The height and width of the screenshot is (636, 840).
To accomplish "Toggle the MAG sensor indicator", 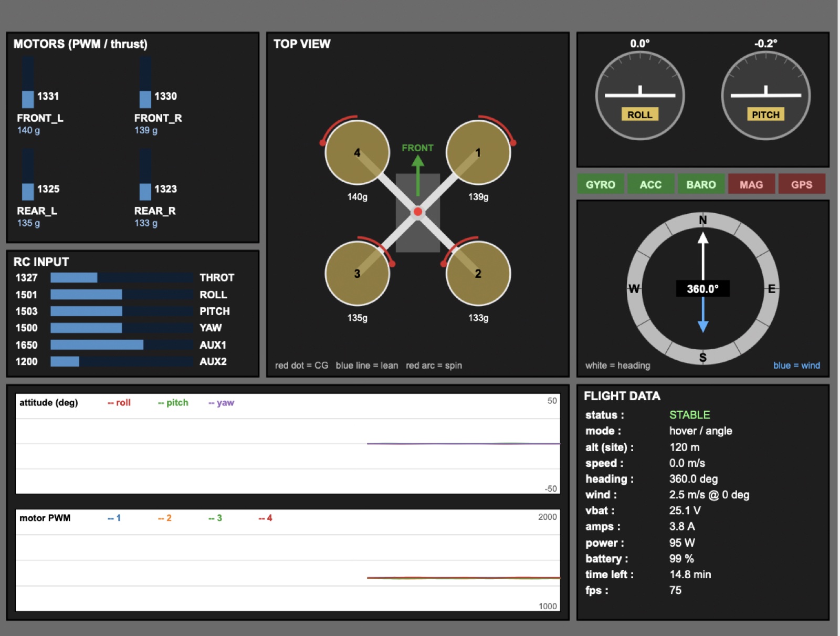I will click(751, 184).
